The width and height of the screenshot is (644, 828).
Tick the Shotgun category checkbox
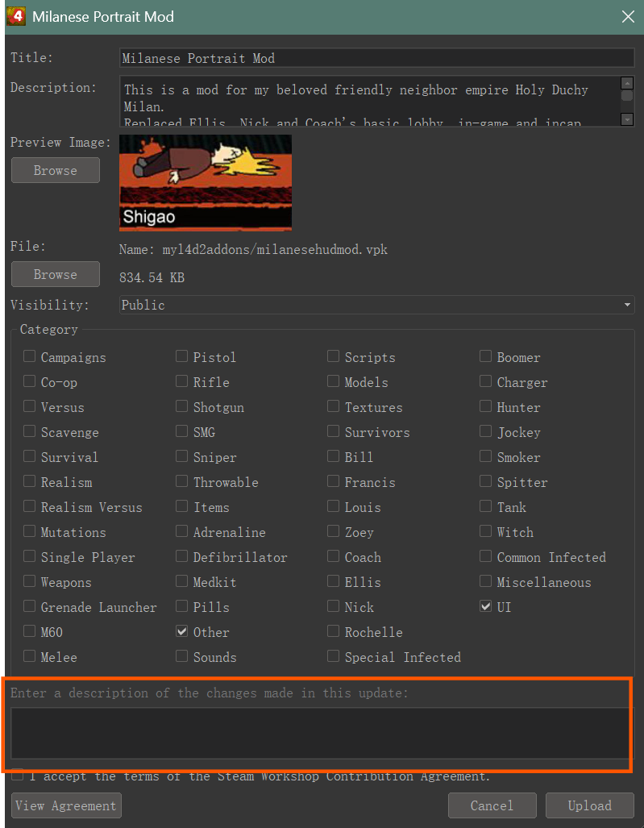(x=181, y=406)
